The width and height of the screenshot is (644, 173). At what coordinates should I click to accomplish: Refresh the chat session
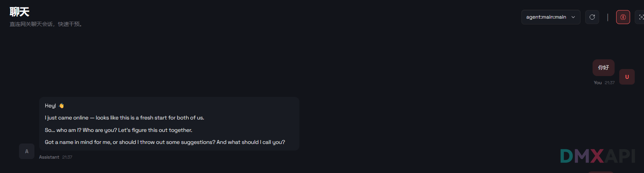(x=592, y=17)
